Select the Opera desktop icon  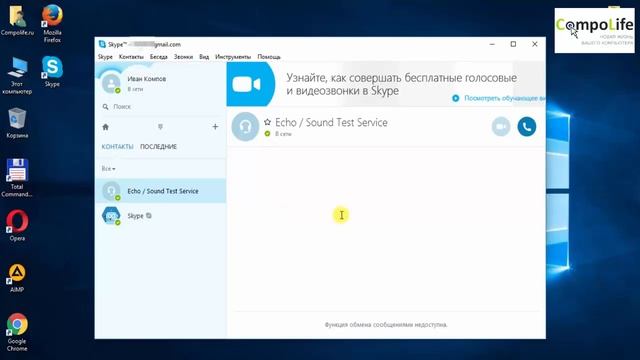pos(17,225)
